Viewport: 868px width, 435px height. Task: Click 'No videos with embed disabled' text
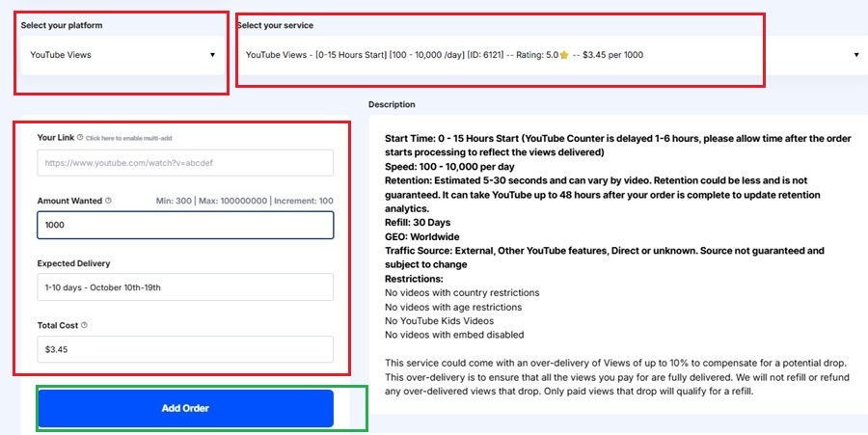(x=454, y=335)
